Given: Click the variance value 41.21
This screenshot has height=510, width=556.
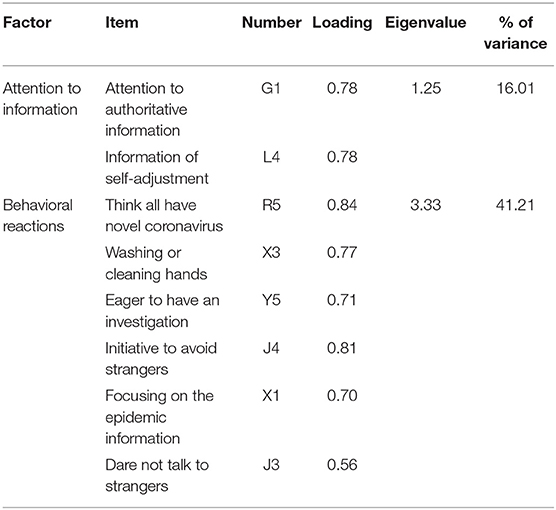Looking at the screenshot, I should (515, 205).
